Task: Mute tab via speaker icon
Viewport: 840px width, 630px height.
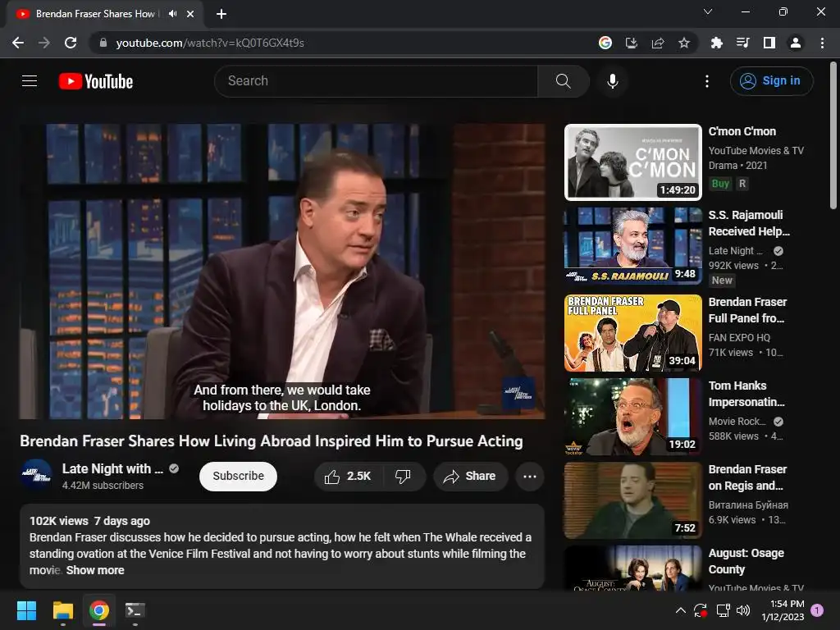Action: pyautogui.click(x=172, y=14)
